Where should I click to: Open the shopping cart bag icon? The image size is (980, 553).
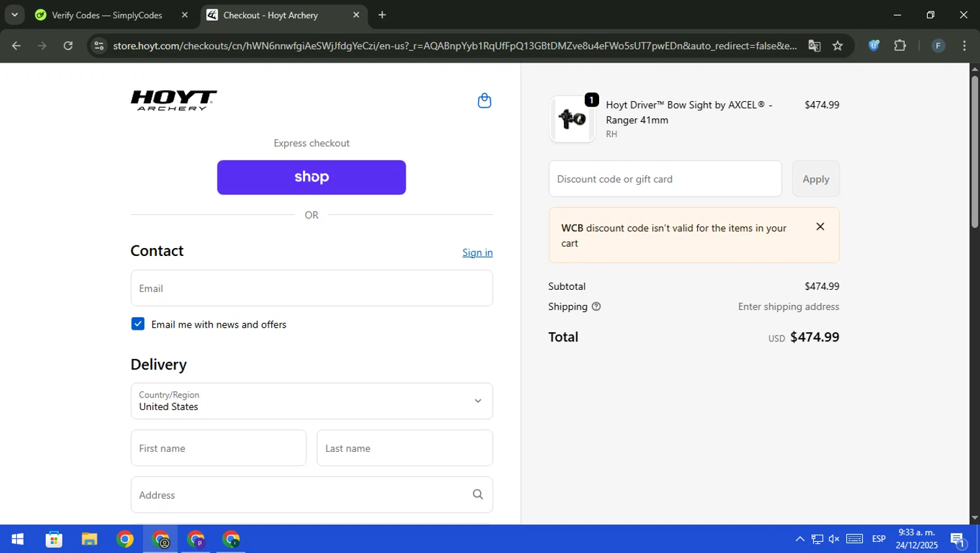click(484, 101)
